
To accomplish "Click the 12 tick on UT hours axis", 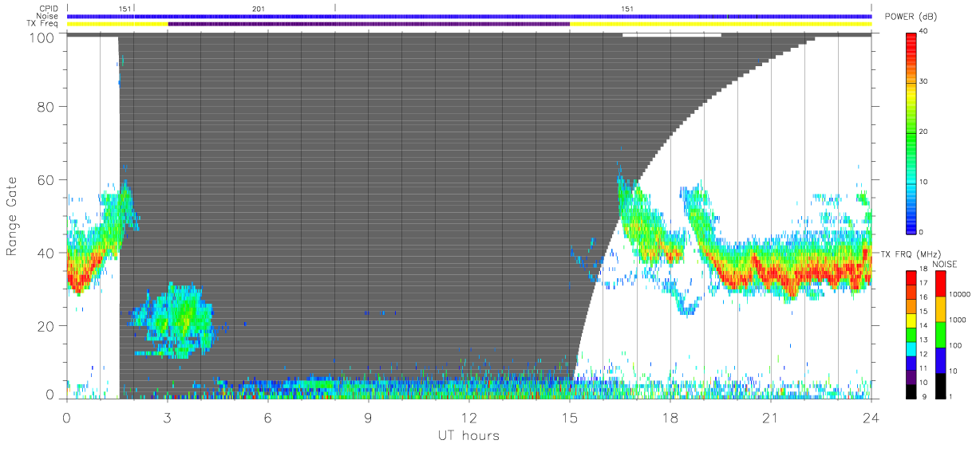I will click(469, 418).
